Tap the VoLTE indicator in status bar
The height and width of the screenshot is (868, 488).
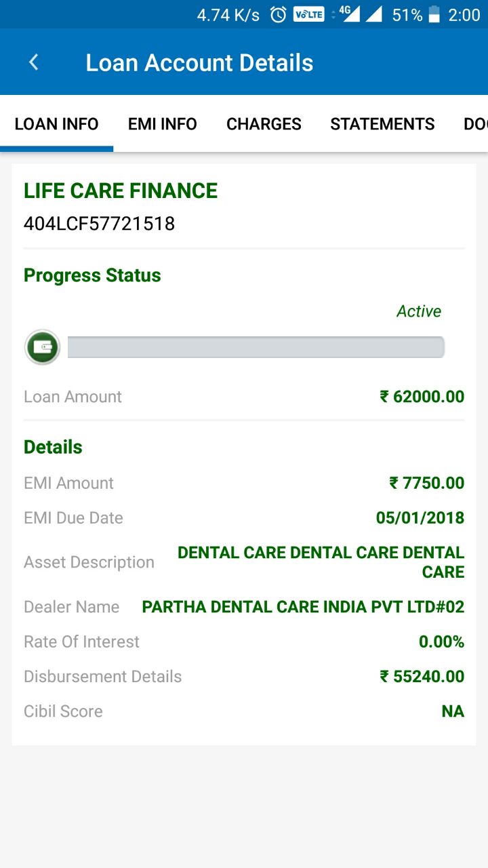coord(308,15)
